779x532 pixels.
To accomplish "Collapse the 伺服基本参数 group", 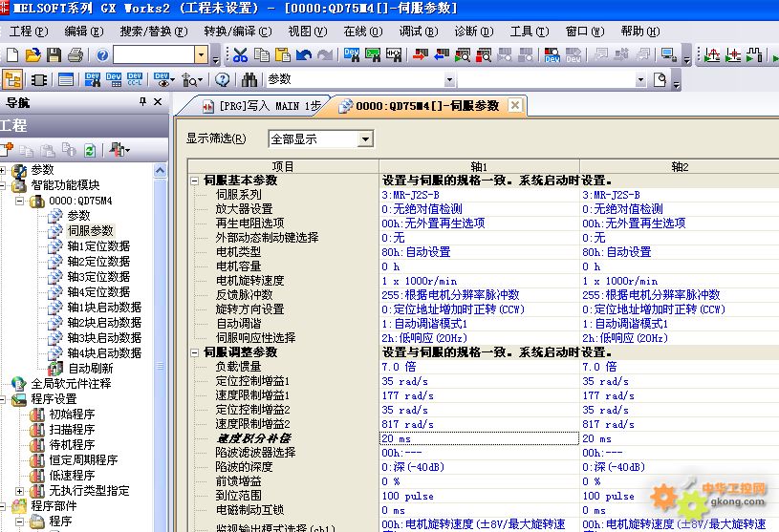I will pos(195,181).
